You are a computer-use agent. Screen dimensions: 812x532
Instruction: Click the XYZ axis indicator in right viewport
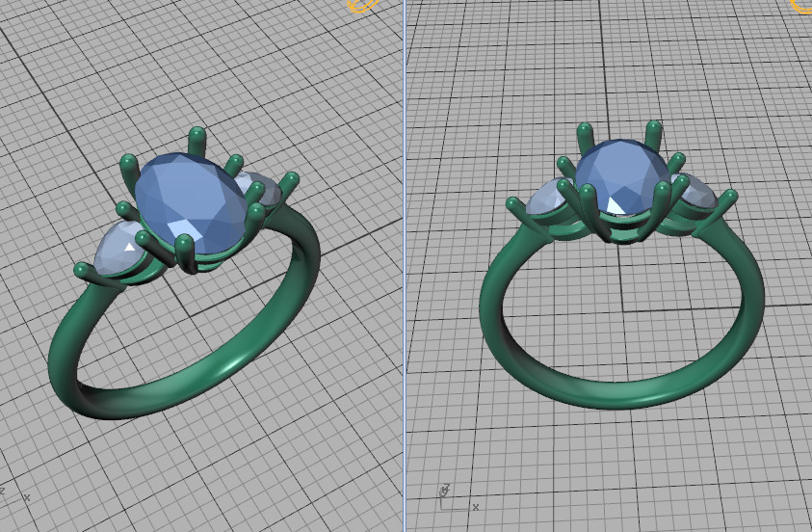pyautogui.click(x=458, y=498)
